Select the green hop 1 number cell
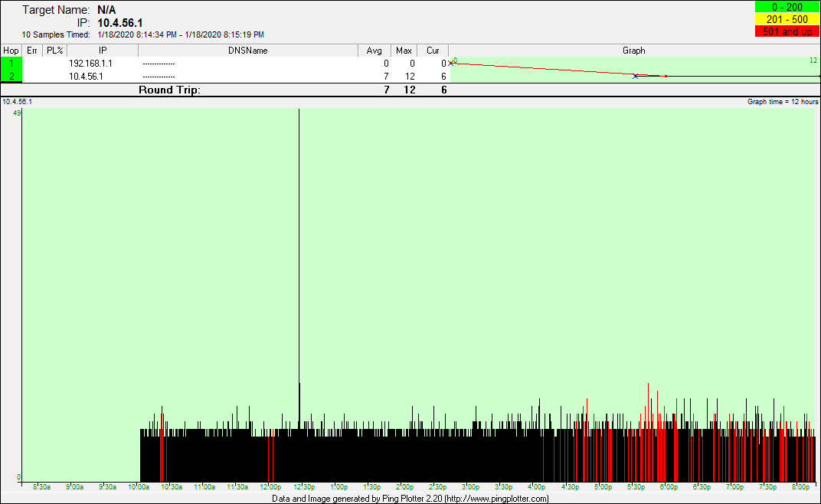Screen dimensions: 821x504 pos(11,64)
